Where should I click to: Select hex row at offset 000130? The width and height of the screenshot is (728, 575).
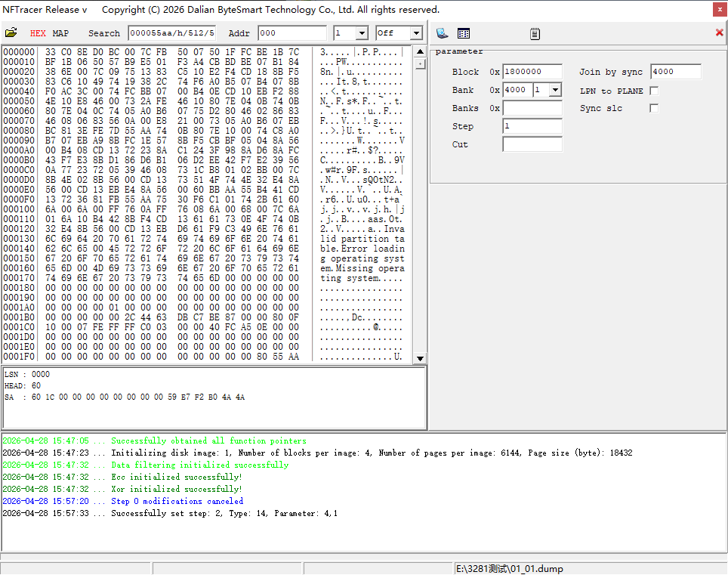204,239
